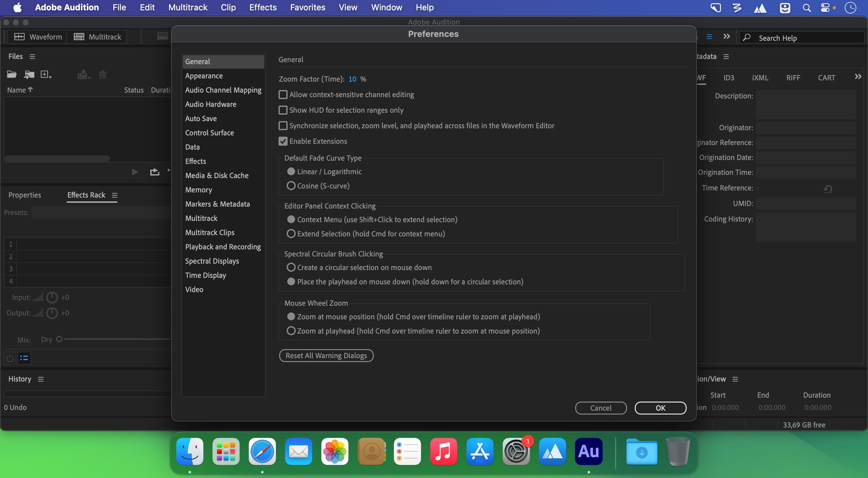Click the Effects Rack list view icon
The height and width of the screenshot is (478, 868).
(x=24, y=358)
